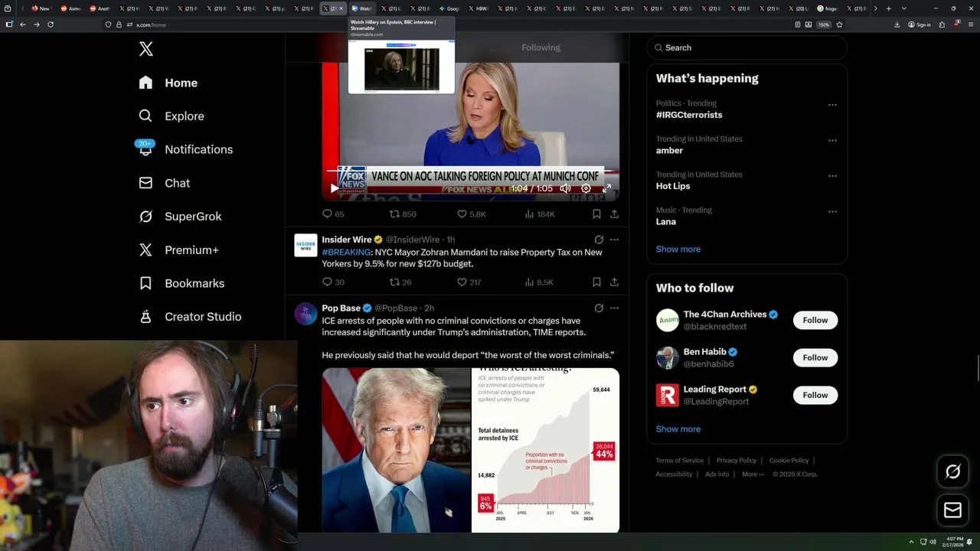Open more options on Pop Base post
This screenshot has height=551, width=980.
pos(614,308)
